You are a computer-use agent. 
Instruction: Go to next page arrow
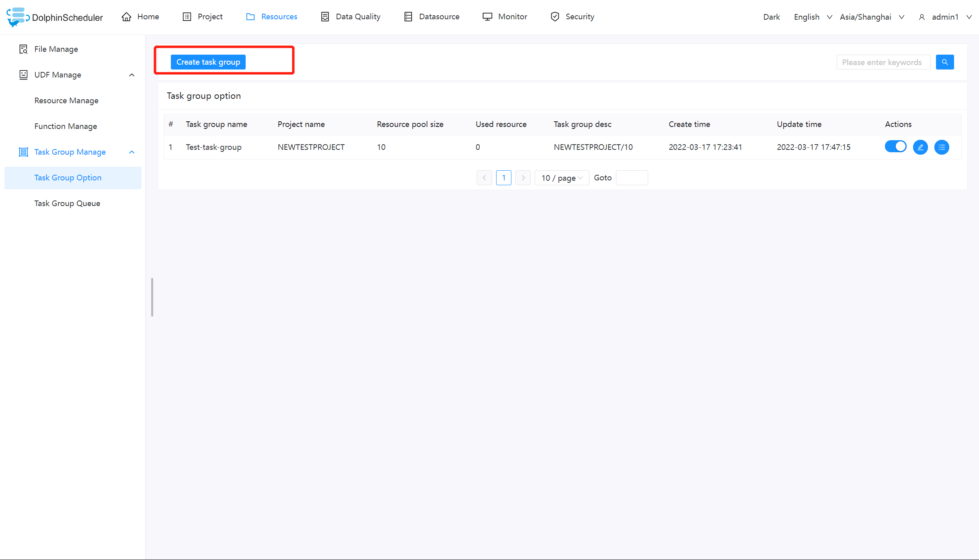(x=523, y=178)
